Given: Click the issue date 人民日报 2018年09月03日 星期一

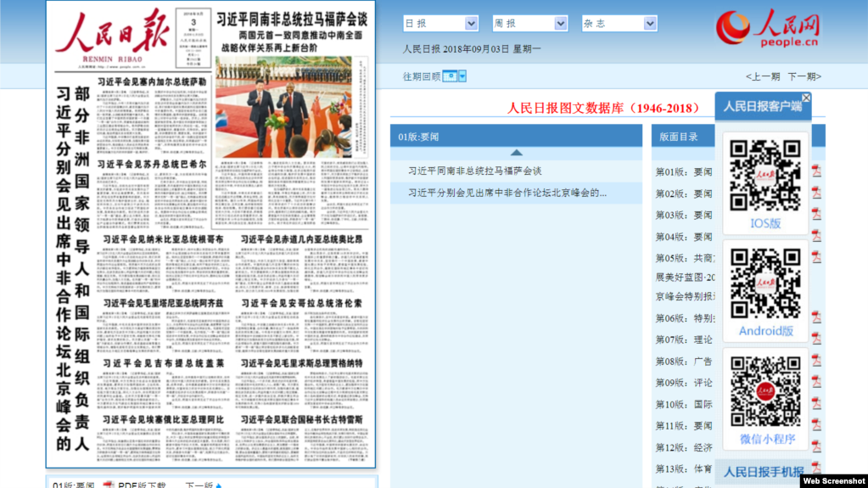Looking at the screenshot, I should pyautogui.click(x=472, y=49).
